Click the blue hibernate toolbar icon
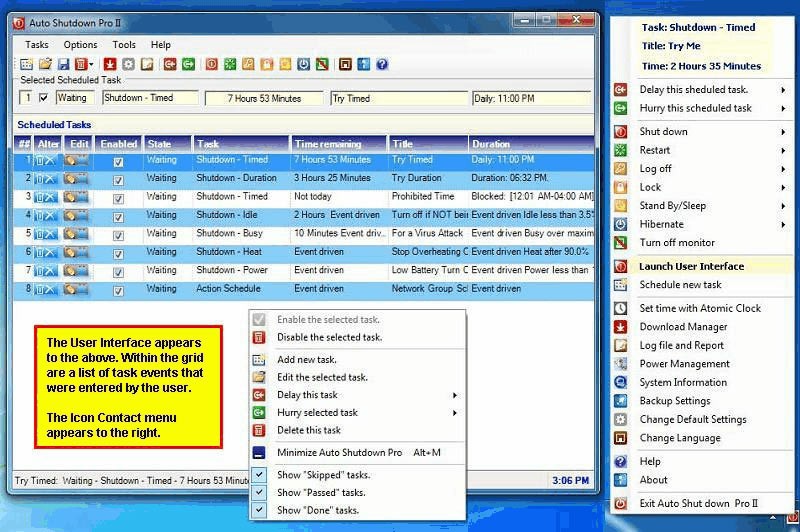This screenshot has height=532, width=800. pyautogui.click(x=304, y=64)
